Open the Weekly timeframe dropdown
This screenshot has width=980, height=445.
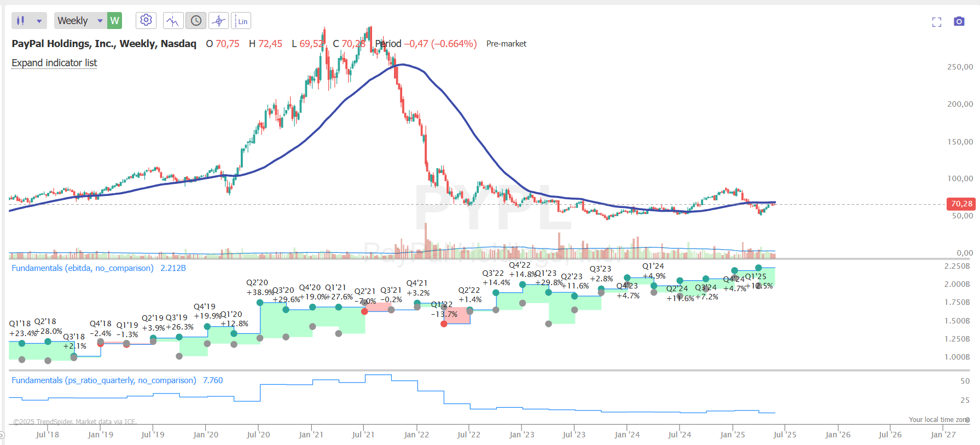pyautogui.click(x=80, y=21)
